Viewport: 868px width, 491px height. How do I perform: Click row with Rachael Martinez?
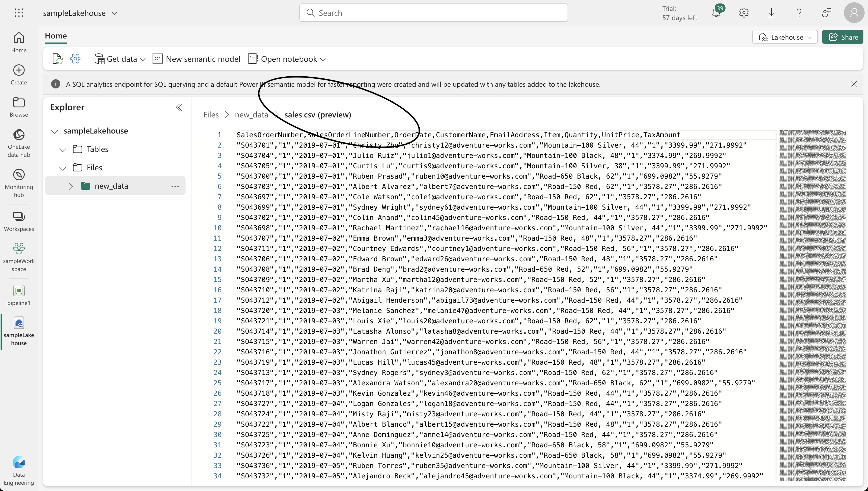(x=502, y=228)
